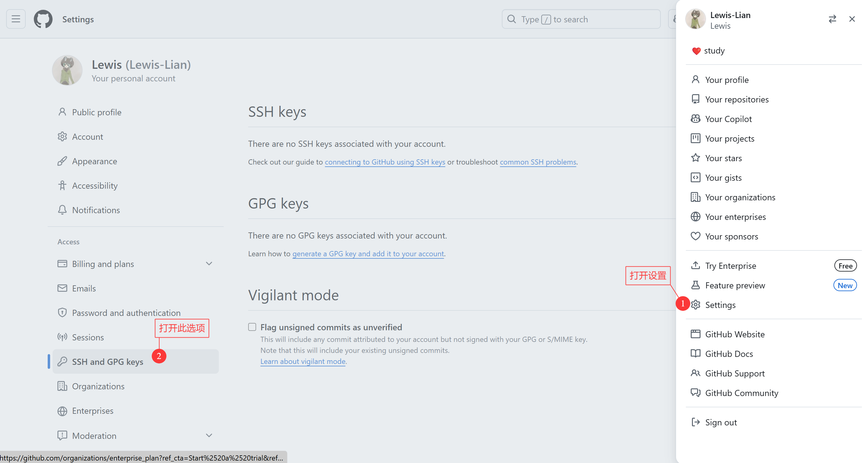Click the Your sponsors heart icon

click(696, 236)
